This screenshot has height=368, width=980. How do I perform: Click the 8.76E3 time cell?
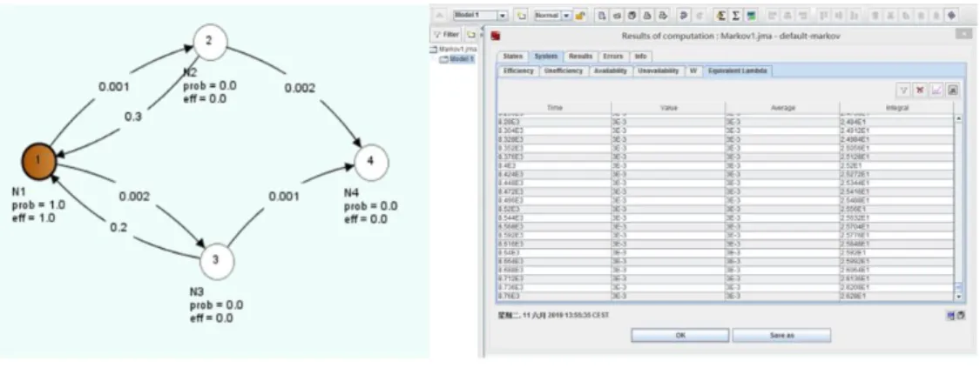click(x=554, y=297)
